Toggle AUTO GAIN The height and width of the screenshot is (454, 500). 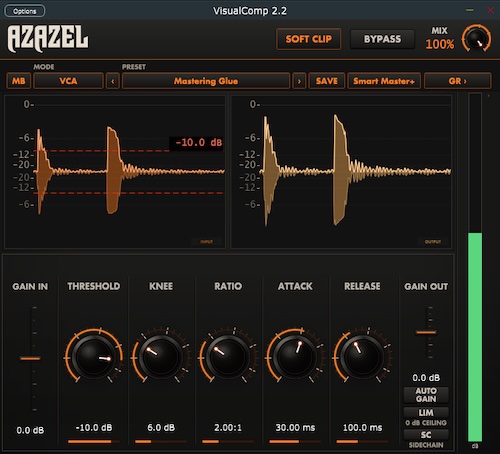(426, 395)
